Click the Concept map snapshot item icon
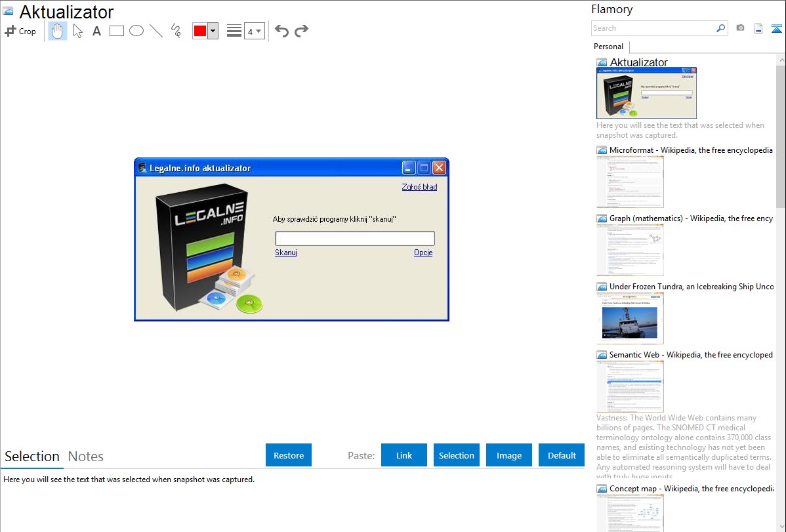 602,489
